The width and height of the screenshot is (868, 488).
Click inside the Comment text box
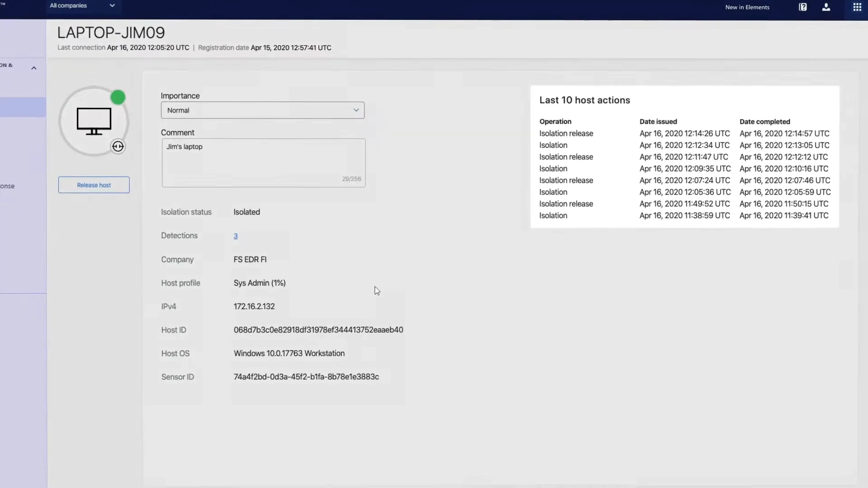264,163
